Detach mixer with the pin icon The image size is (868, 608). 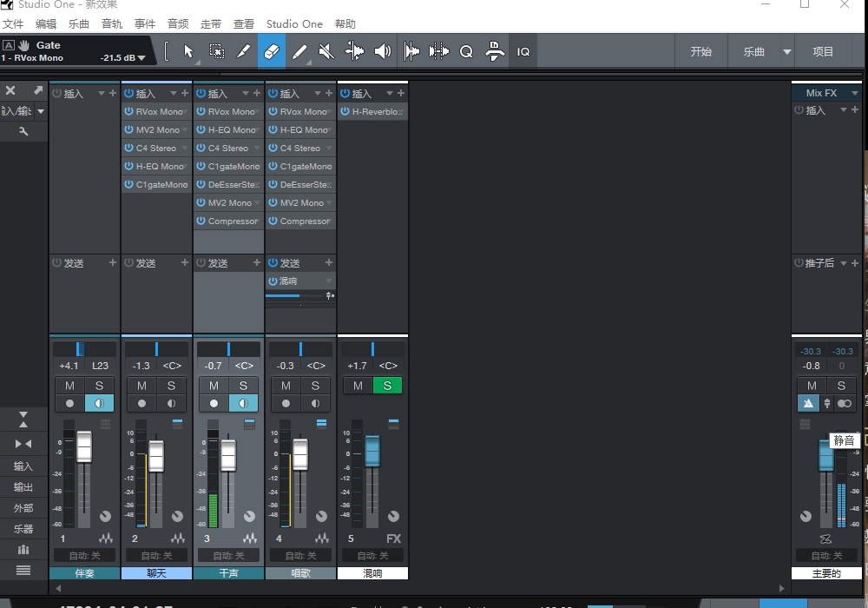pos(37,90)
